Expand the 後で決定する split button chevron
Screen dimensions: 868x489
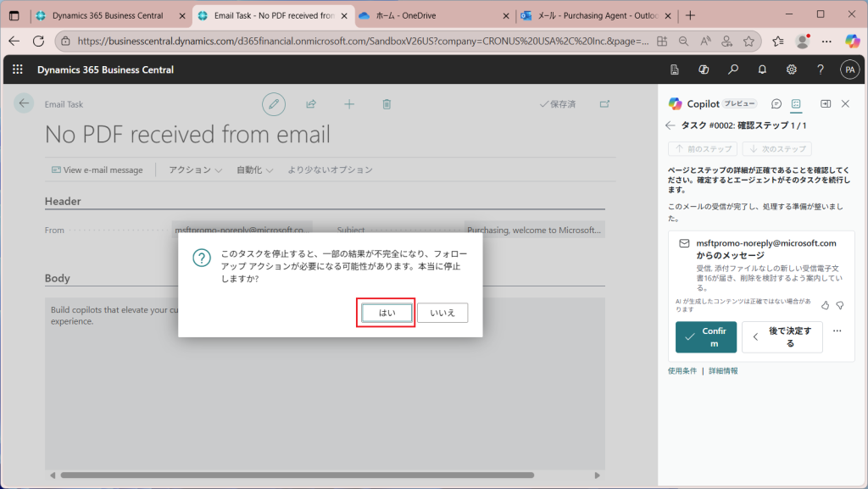pos(755,337)
